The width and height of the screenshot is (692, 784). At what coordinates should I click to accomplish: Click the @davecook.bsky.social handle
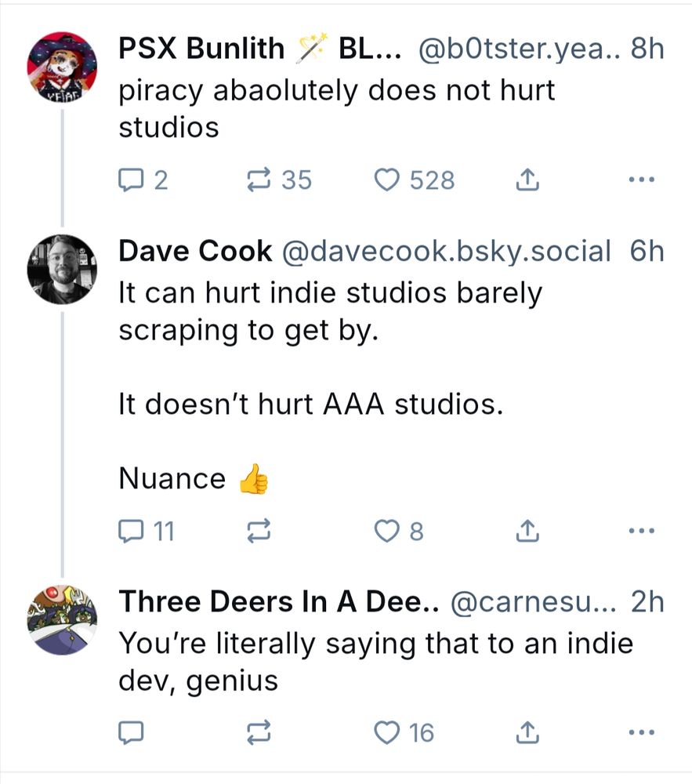(444, 251)
